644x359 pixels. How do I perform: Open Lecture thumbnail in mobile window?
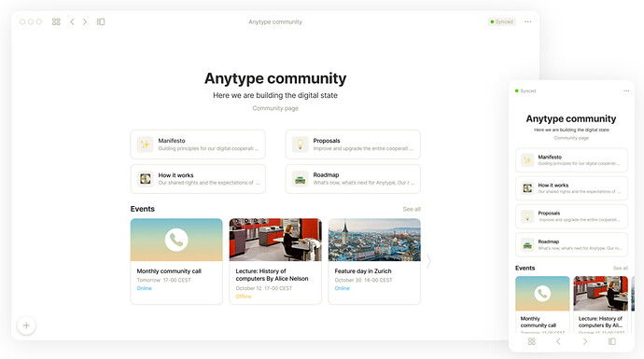click(x=600, y=294)
